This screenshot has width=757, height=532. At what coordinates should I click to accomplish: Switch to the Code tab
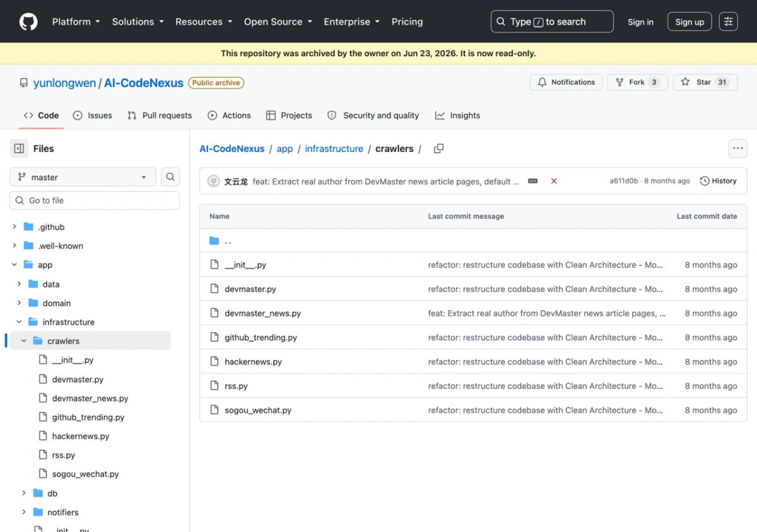click(41, 115)
